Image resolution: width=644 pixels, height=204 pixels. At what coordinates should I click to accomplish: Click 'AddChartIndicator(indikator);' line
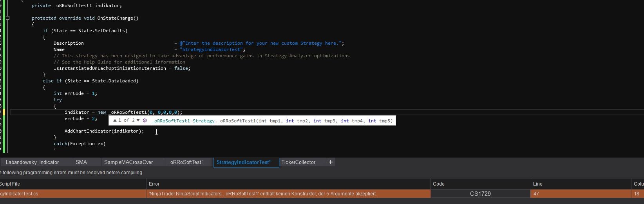coord(104,131)
